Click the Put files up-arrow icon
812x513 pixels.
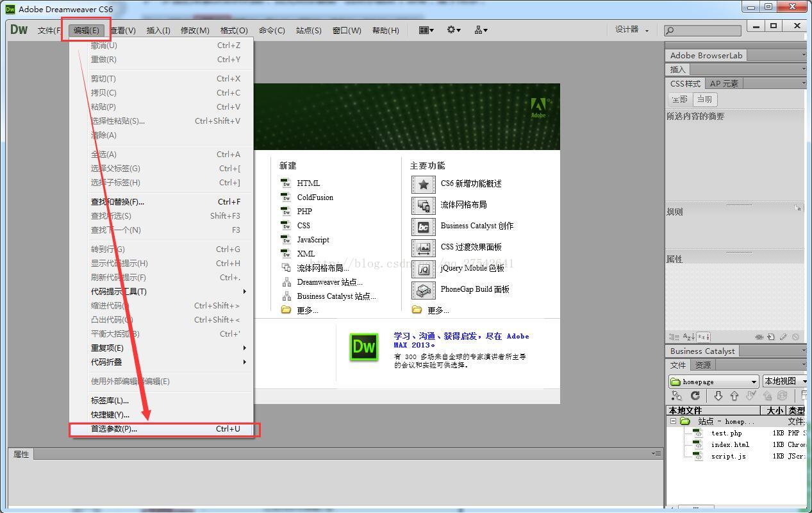(734, 396)
